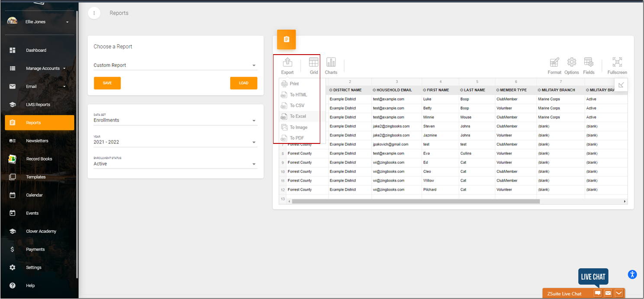Switch to Grid view in report toolbar
The image size is (644, 299).
314,66
